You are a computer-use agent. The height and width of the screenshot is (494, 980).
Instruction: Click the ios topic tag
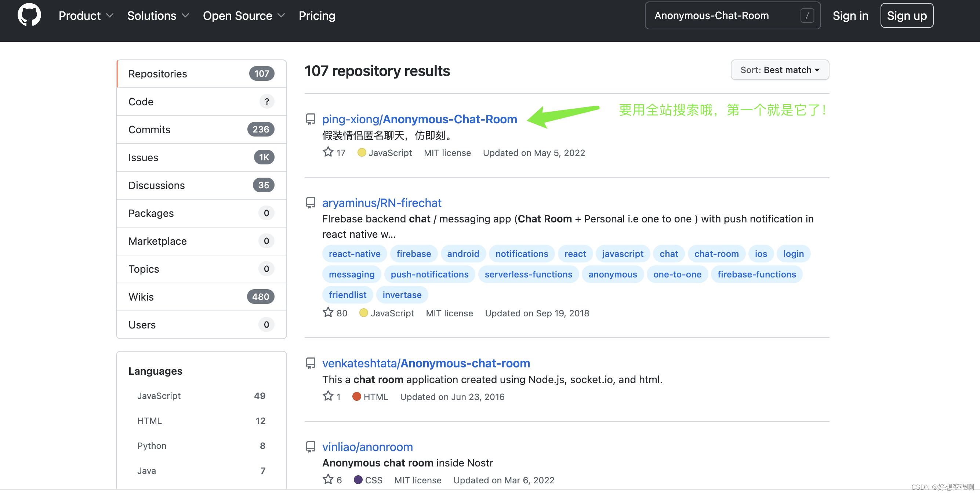761,254
